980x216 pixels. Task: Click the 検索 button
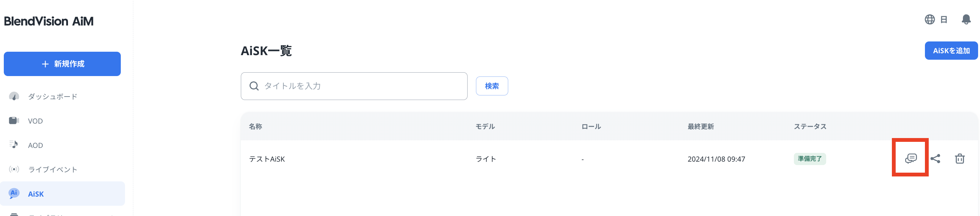492,86
